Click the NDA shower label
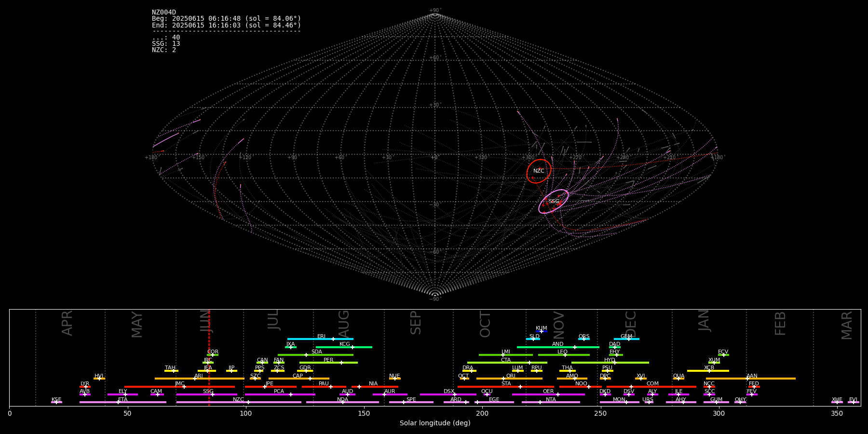 point(342,400)
